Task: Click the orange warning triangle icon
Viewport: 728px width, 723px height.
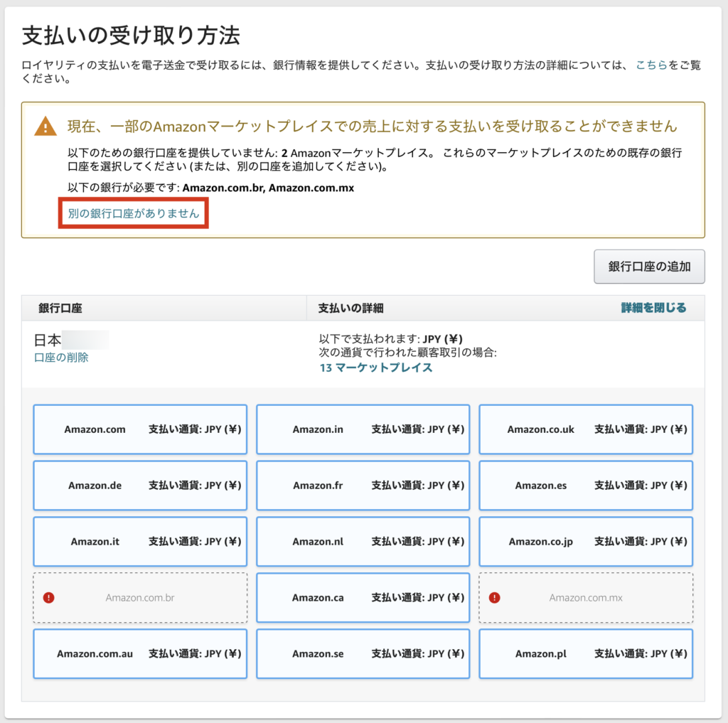Action: click(45, 127)
